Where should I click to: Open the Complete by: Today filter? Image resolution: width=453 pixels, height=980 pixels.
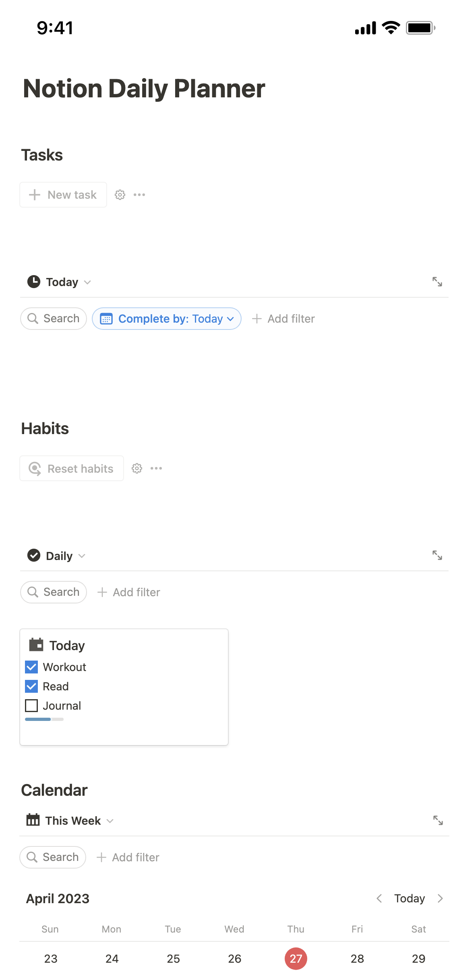(167, 319)
